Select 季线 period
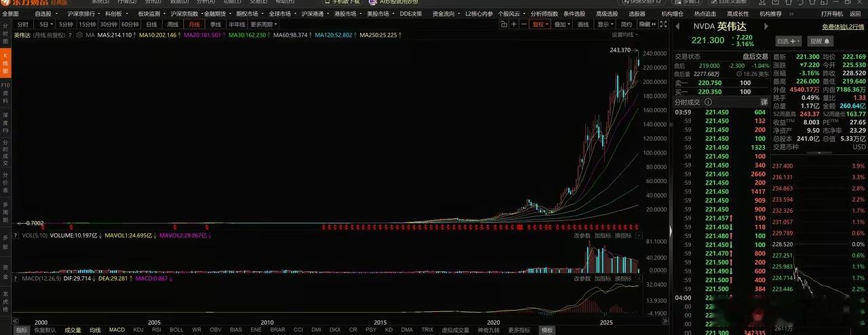The width and height of the screenshot is (868, 335). point(216,24)
